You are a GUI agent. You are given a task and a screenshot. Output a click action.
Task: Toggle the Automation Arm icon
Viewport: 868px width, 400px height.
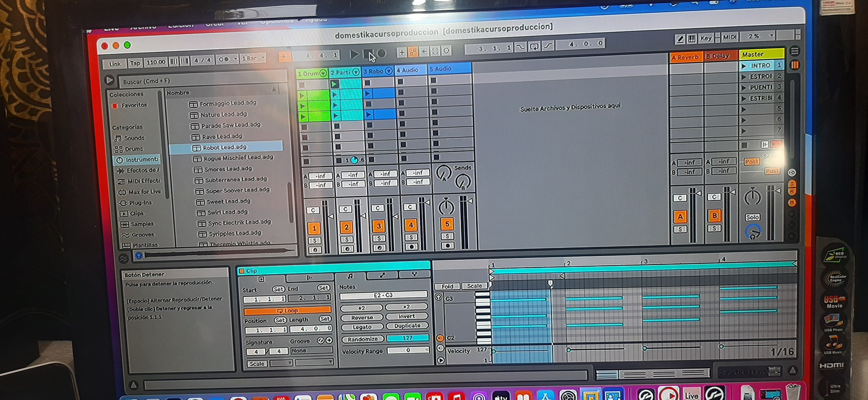[413, 52]
